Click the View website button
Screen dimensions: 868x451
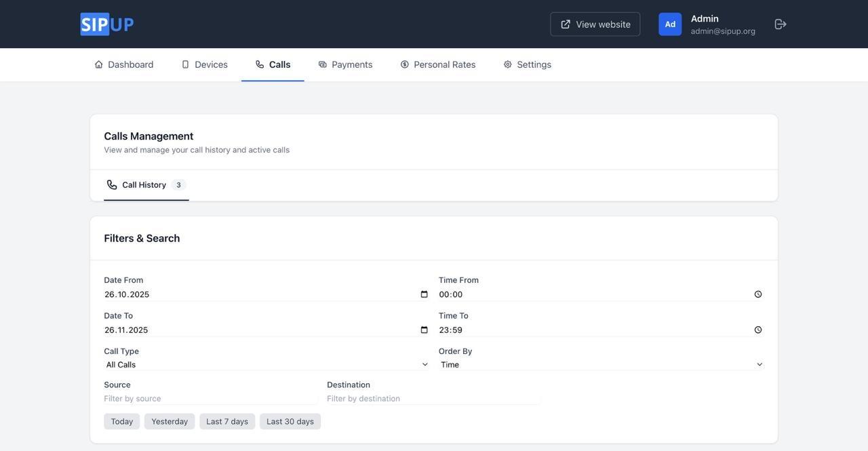tap(595, 24)
